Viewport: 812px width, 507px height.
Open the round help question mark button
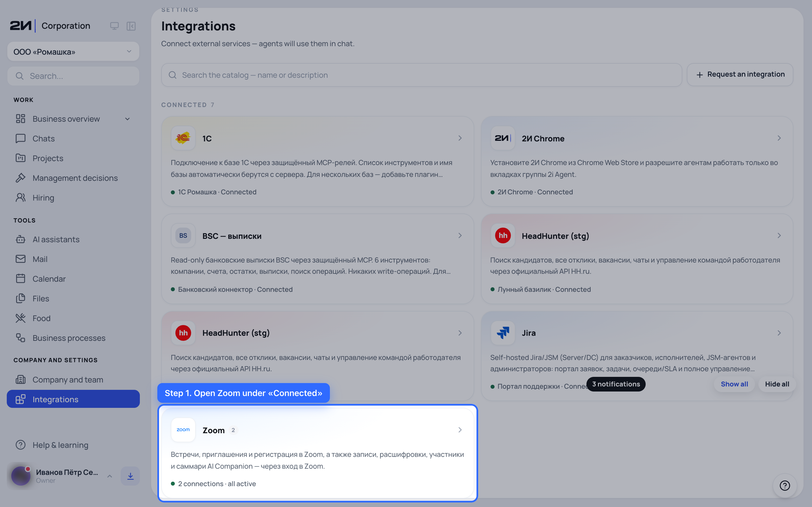pos(784,485)
